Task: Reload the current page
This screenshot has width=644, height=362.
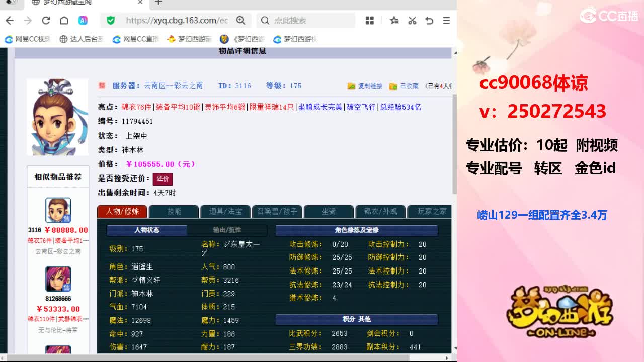Action: pyautogui.click(x=46, y=21)
